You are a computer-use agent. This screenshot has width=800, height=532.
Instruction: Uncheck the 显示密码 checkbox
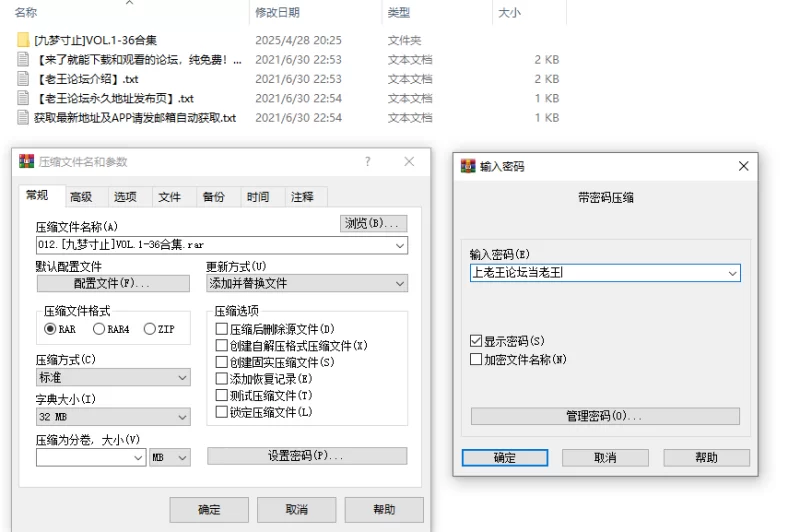pos(476,341)
